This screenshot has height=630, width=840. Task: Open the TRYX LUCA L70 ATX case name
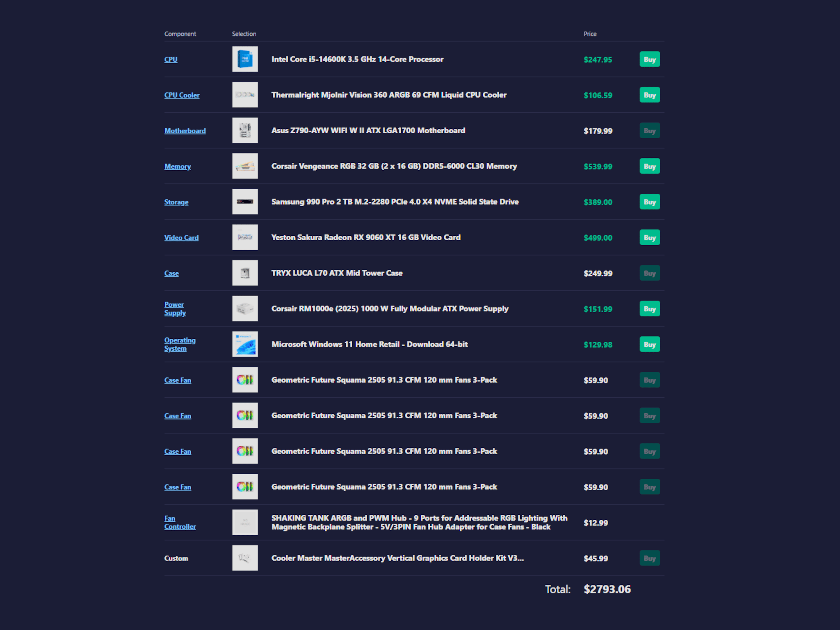[x=337, y=273]
